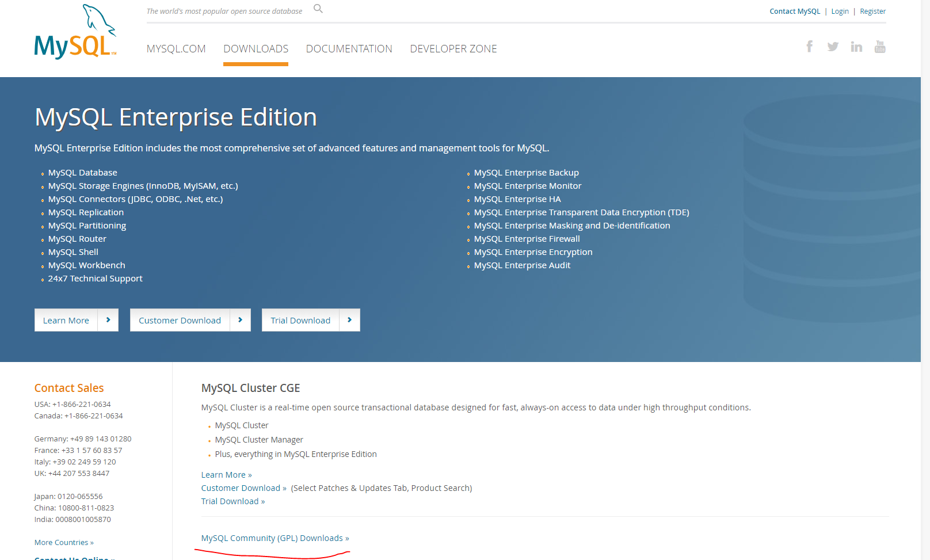This screenshot has width=930, height=560.
Task: Open Cluster CGE Customer Download link
Action: 243,488
